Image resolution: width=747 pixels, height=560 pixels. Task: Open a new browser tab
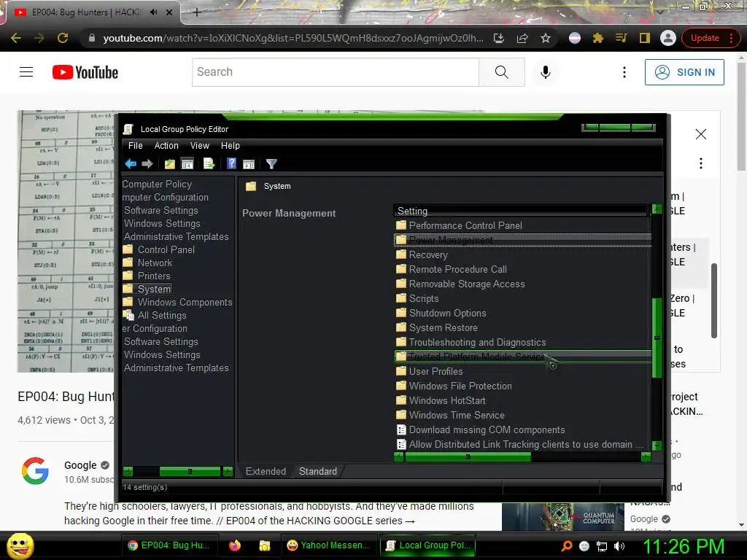coord(197,13)
